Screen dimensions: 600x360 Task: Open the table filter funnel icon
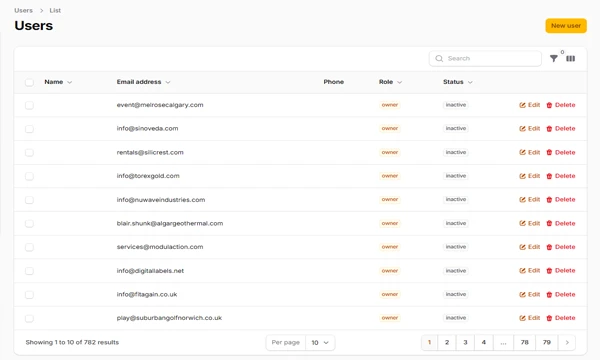point(553,59)
